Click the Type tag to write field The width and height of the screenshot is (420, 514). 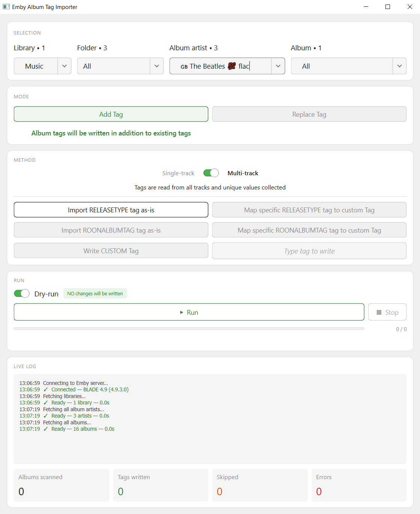309,251
